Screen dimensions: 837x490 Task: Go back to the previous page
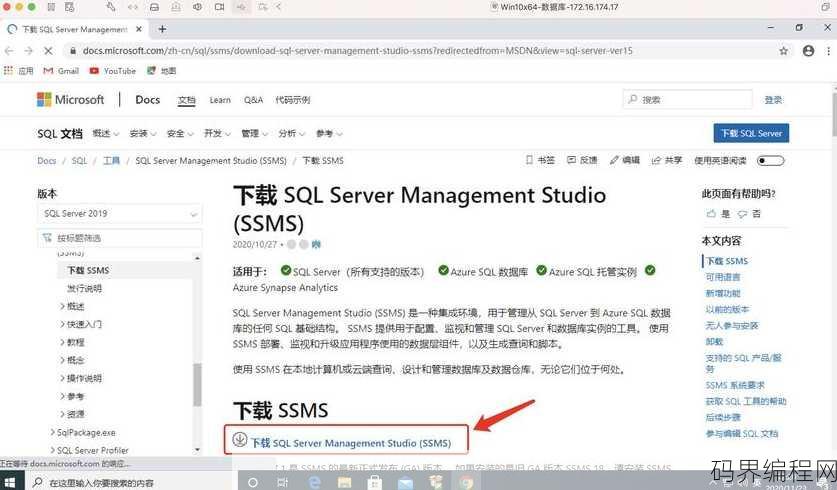(x=9, y=51)
